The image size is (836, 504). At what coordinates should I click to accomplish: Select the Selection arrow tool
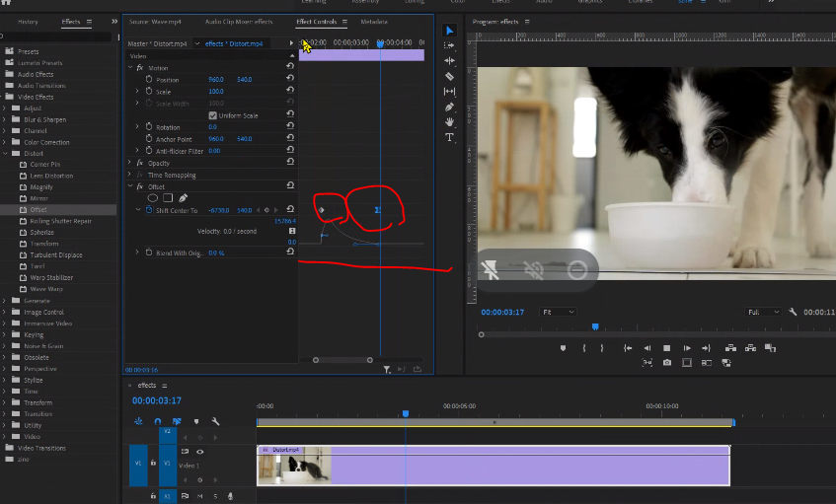(449, 31)
